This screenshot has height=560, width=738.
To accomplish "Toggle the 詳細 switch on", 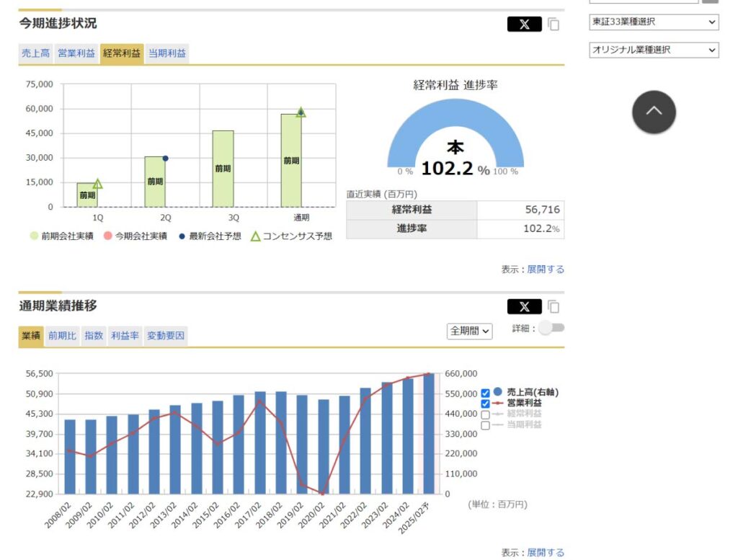I will click(551, 327).
